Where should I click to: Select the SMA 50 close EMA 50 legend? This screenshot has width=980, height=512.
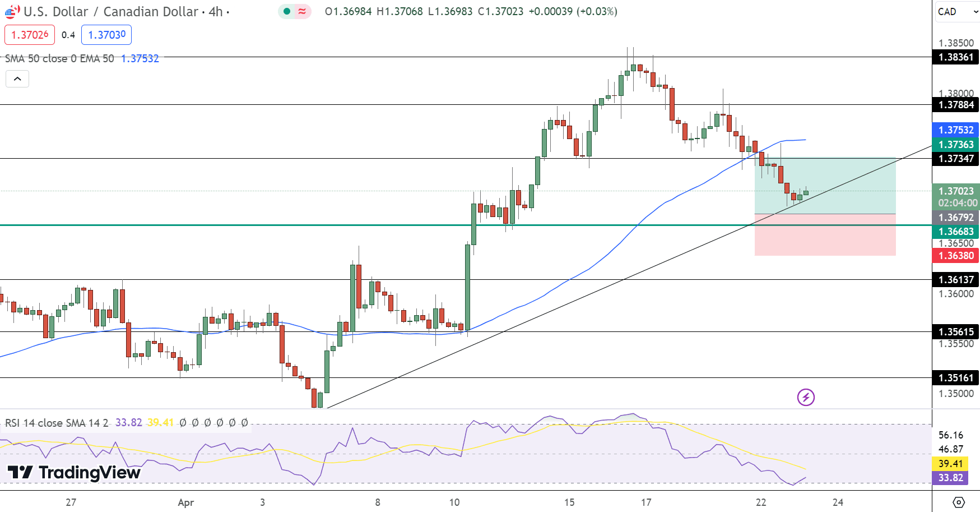pos(59,58)
